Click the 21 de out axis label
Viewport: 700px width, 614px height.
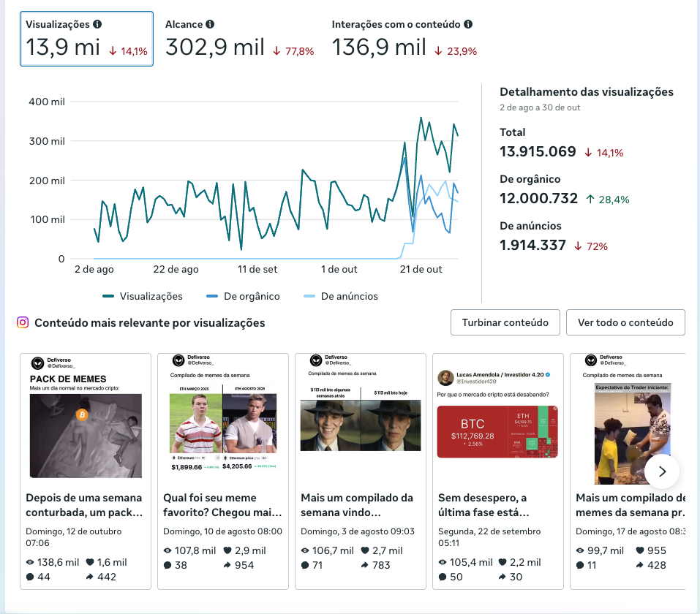pos(421,270)
